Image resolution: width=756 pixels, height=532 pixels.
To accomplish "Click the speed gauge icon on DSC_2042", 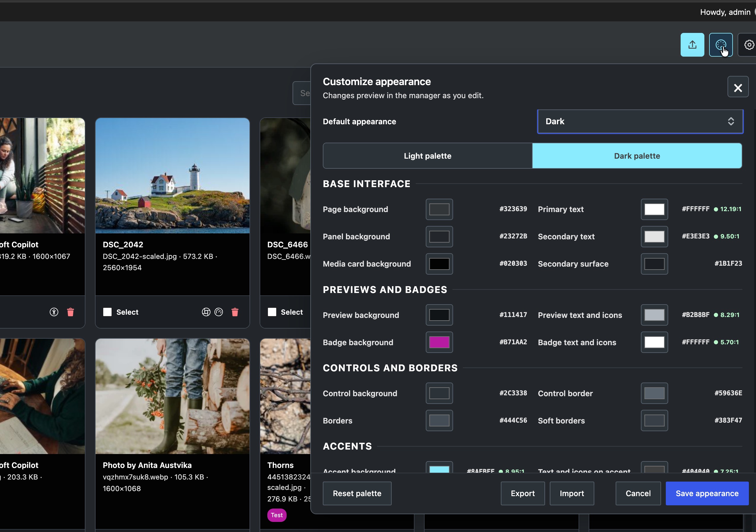I will click(x=219, y=312).
